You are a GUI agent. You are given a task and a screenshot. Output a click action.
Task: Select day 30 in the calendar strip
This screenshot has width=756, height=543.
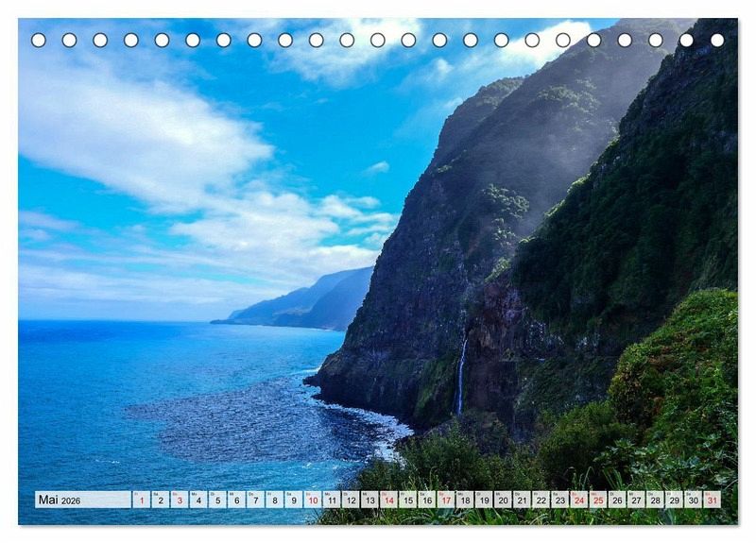point(693,500)
